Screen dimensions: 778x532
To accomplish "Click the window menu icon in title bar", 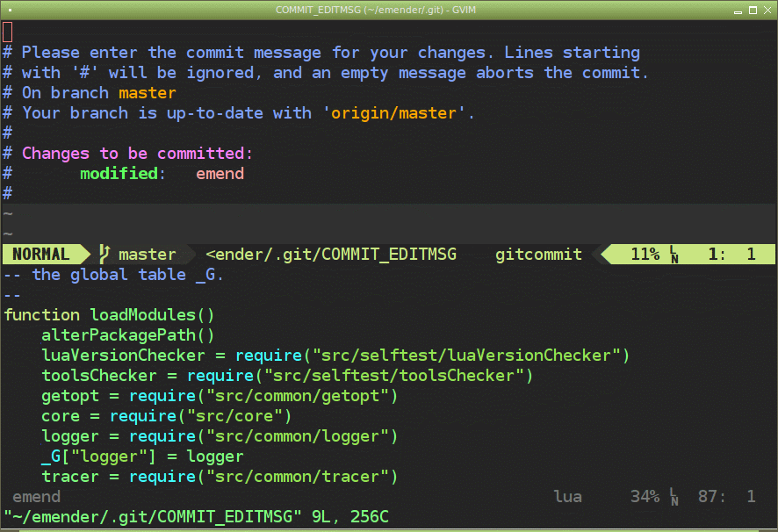I will coord(10,10).
